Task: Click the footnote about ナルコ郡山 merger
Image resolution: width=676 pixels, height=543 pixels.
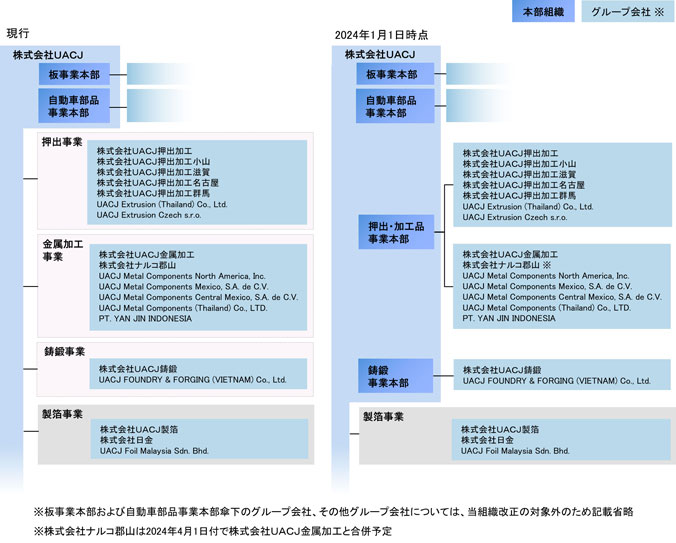Action: pos(212,530)
